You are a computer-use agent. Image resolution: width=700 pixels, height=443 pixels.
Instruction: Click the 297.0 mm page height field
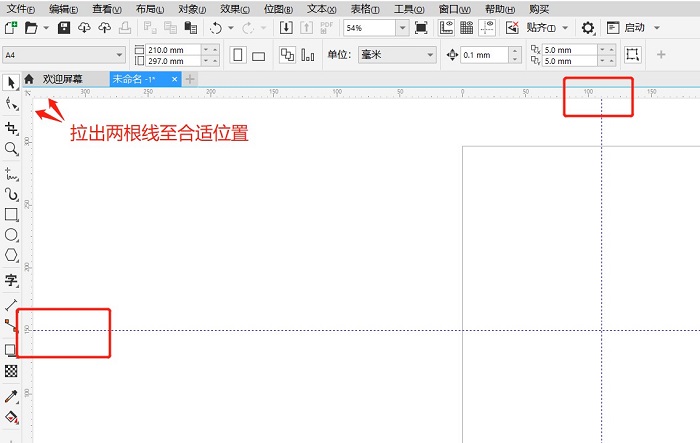pos(174,61)
